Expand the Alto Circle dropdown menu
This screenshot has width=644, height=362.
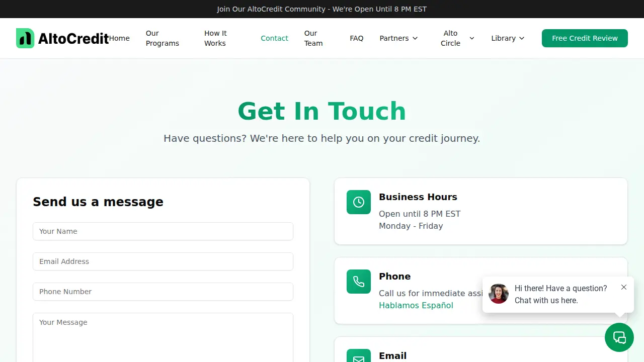click(457, 38)
